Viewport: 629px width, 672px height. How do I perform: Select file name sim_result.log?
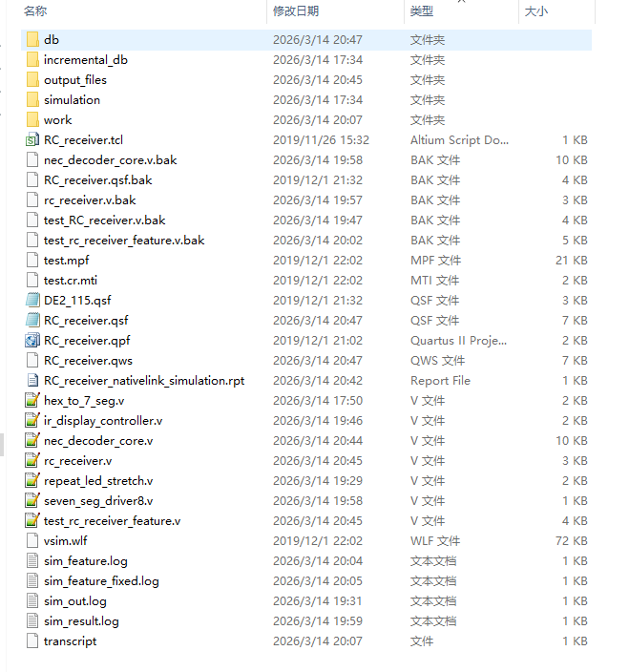tap(81, 621)
